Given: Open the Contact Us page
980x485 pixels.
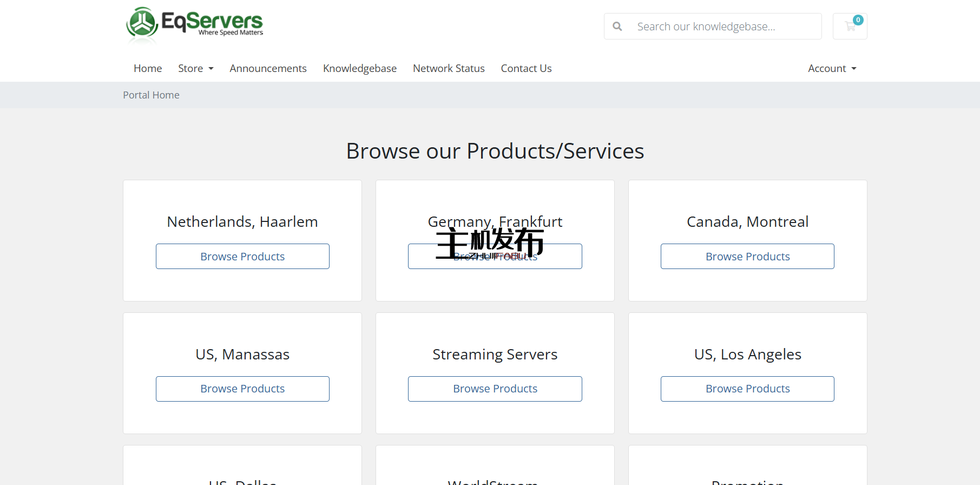Looking at the screenshot, I should coord(526,68).
